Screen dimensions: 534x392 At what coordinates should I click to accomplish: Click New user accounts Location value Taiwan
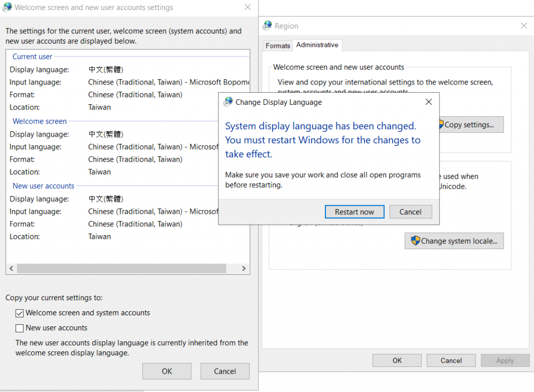100,237
